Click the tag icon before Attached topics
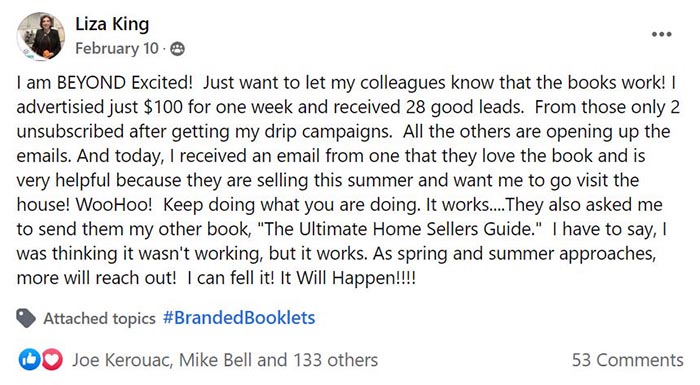Viewport: 700px width, 385px height. tap(26, 318)
